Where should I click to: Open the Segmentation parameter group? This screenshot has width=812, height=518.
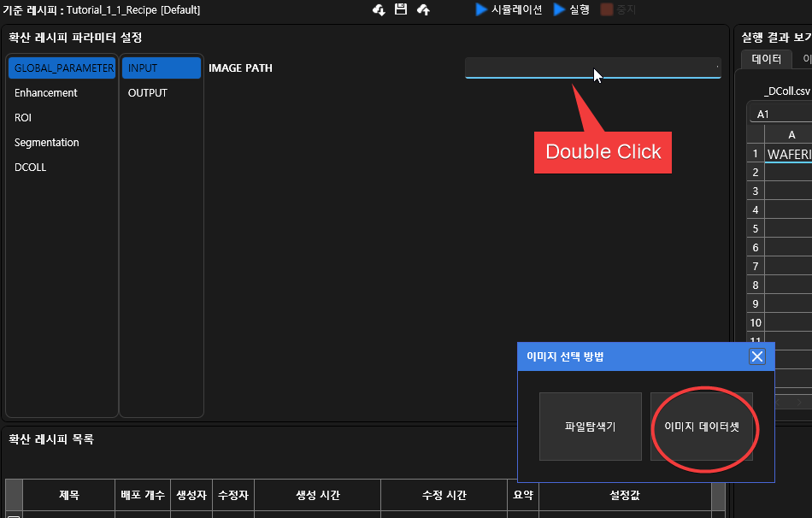click(x=44, y=142)
